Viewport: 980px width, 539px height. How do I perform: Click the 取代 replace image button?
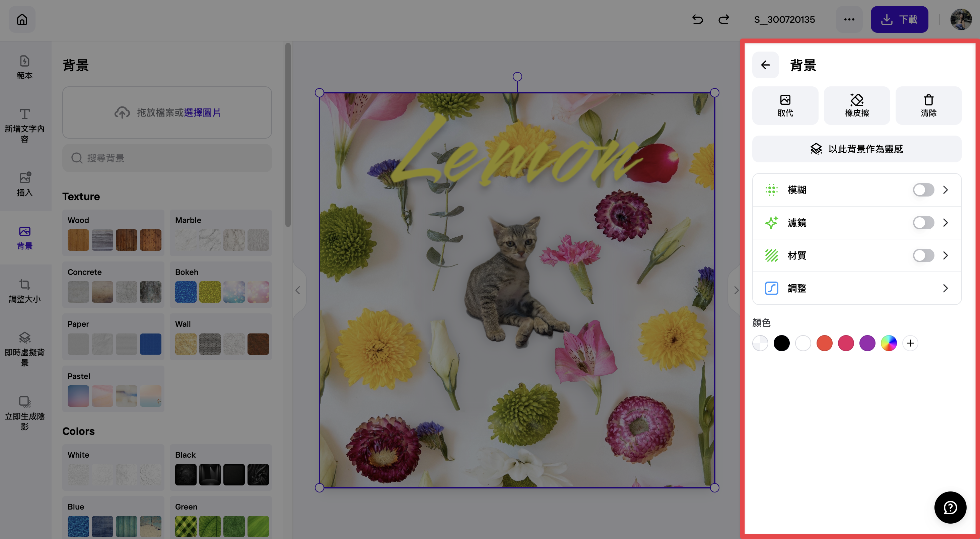785,105
